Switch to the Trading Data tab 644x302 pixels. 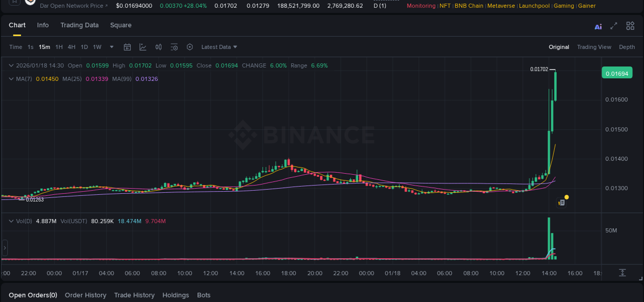[79, 25]
